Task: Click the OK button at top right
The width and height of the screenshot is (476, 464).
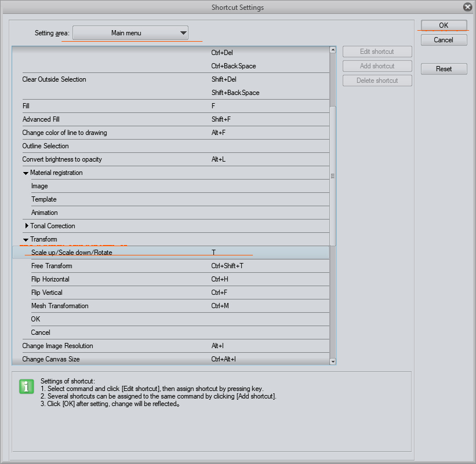Action: (x=444, y=25)
